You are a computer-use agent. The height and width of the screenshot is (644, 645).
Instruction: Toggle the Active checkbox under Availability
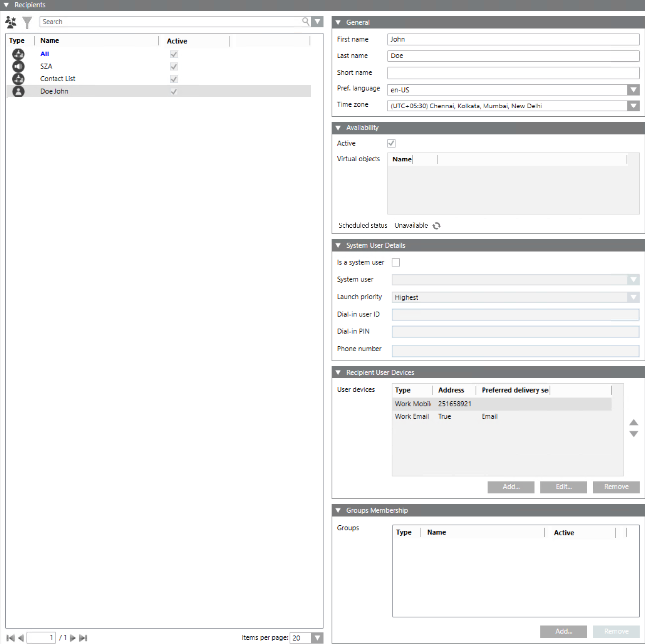tap(391, 143)
